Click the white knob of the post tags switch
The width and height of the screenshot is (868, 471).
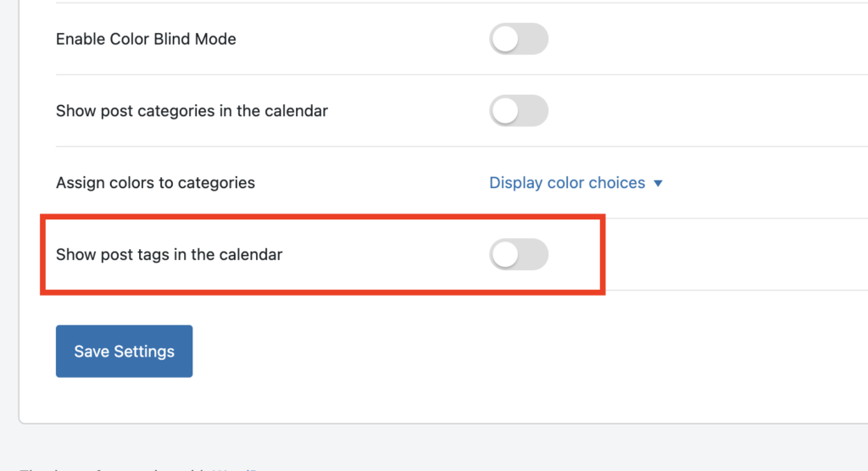point(505,255)
